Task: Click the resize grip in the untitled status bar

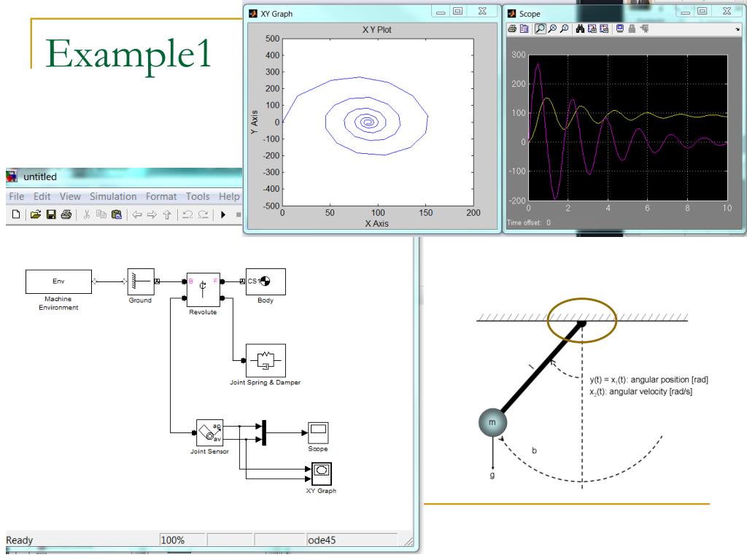Action: [409, 542]
